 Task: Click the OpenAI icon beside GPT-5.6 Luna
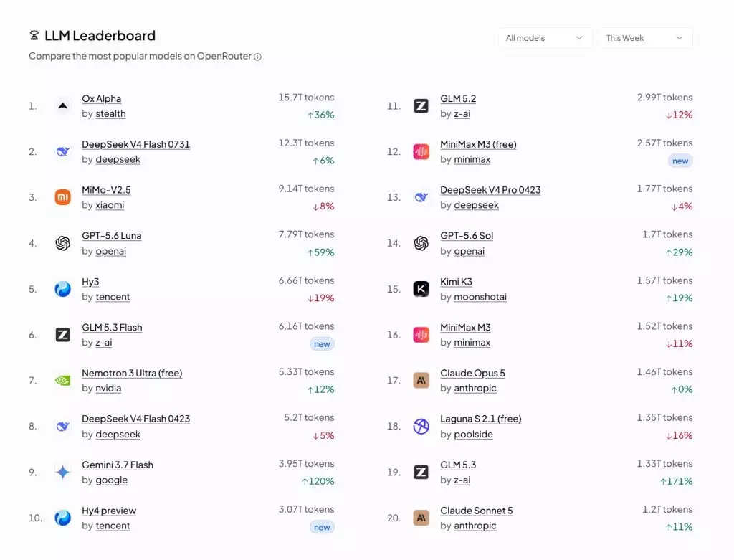click(x=62, y=243)
